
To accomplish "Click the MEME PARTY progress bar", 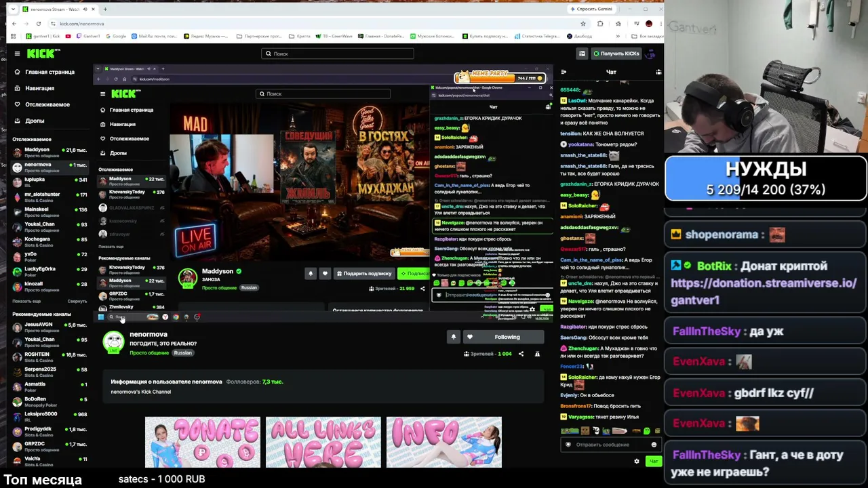I will click(x=500, y=77).
